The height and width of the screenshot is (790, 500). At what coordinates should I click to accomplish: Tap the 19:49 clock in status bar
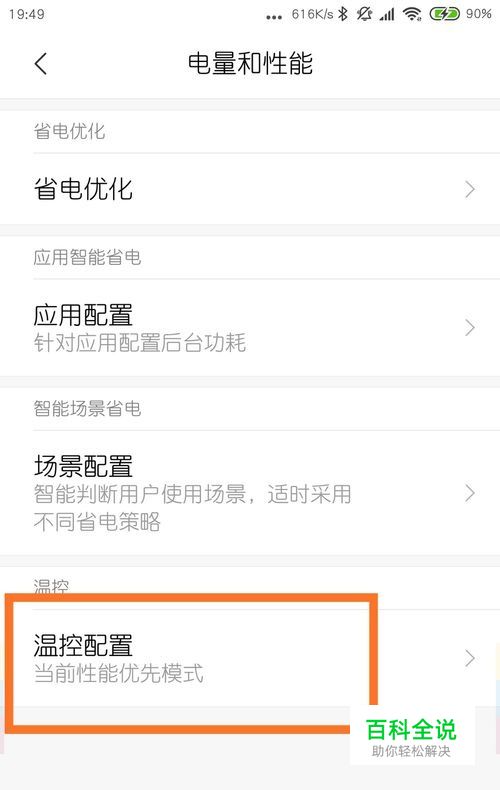27,14
